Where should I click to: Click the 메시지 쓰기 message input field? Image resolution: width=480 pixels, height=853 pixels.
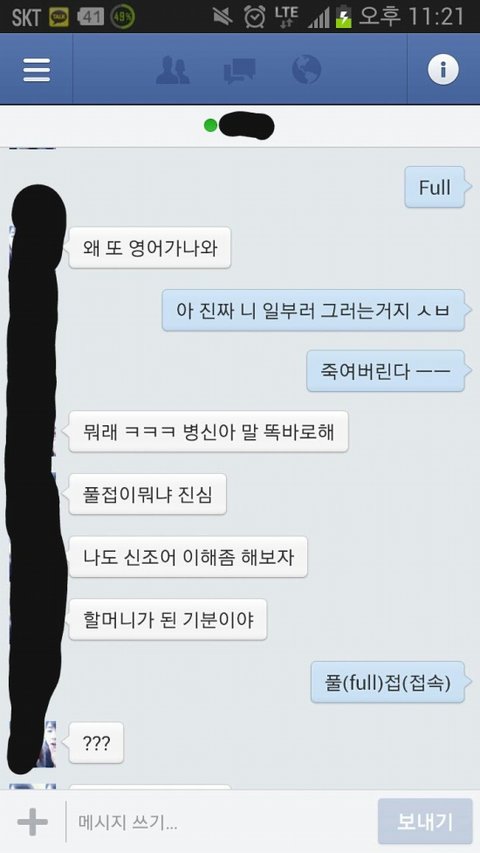click(220, 821)
